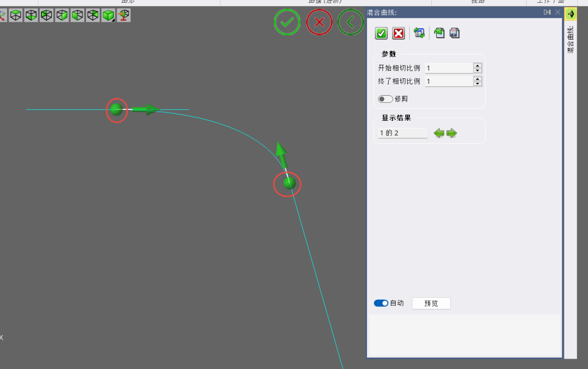Viewport: 588px width, 369px height.
Task: Click the large red X cancel circle
Action: coord(320,22)
